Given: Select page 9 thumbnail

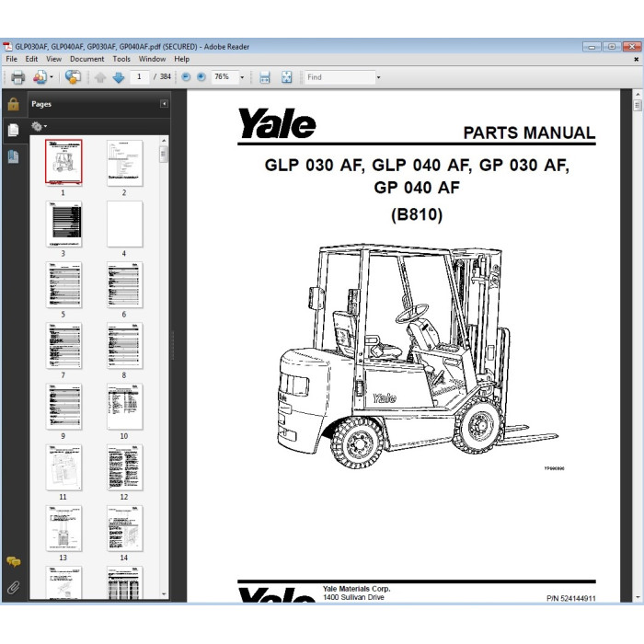Looking at the screenshot, I should coord(63,407).
